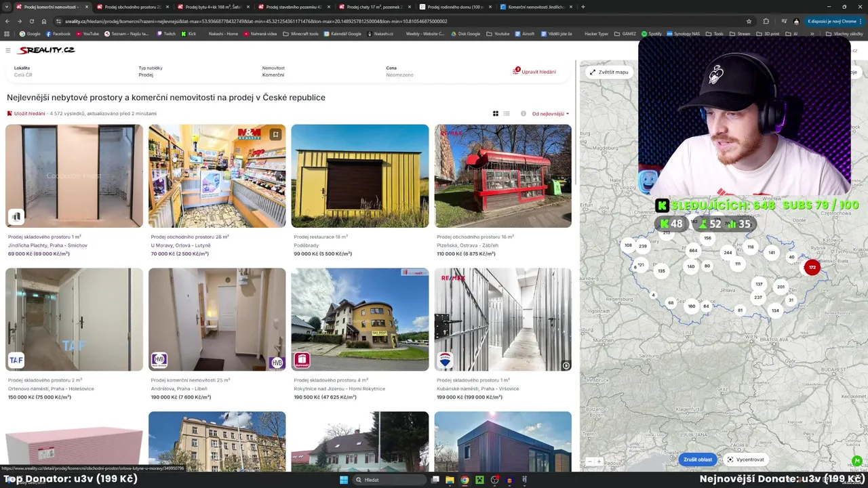Open the U Moravy Orlová shop photo

click(217, 176)
